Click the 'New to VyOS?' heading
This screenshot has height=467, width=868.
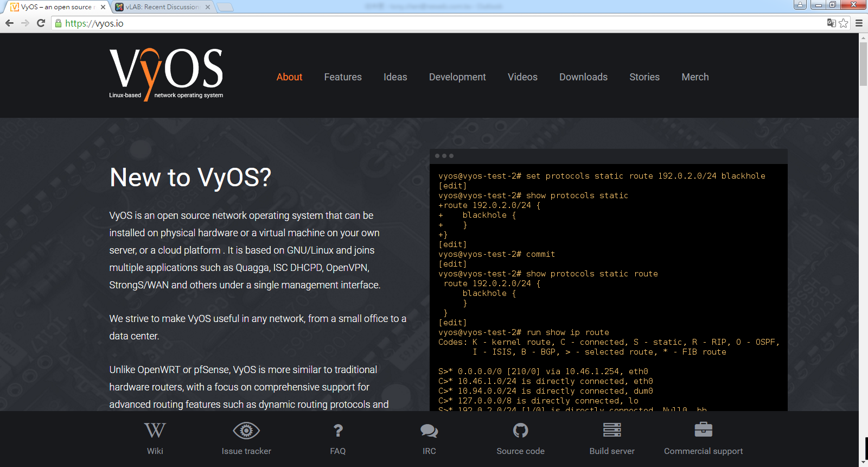point(190,178)
